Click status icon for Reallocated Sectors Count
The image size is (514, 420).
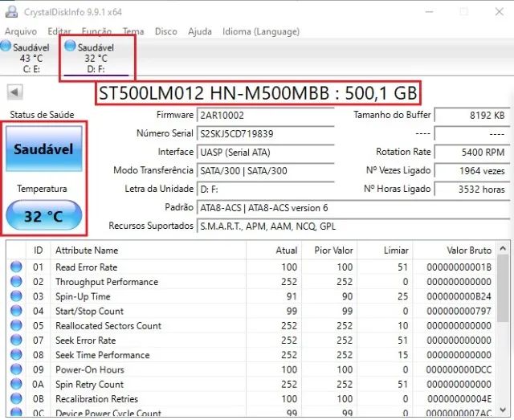pos(16,325)
